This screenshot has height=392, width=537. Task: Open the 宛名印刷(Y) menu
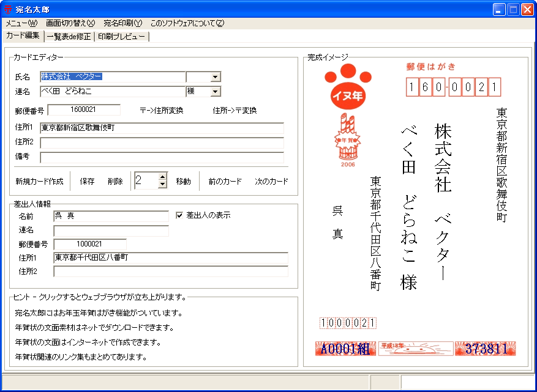(122, 23)
